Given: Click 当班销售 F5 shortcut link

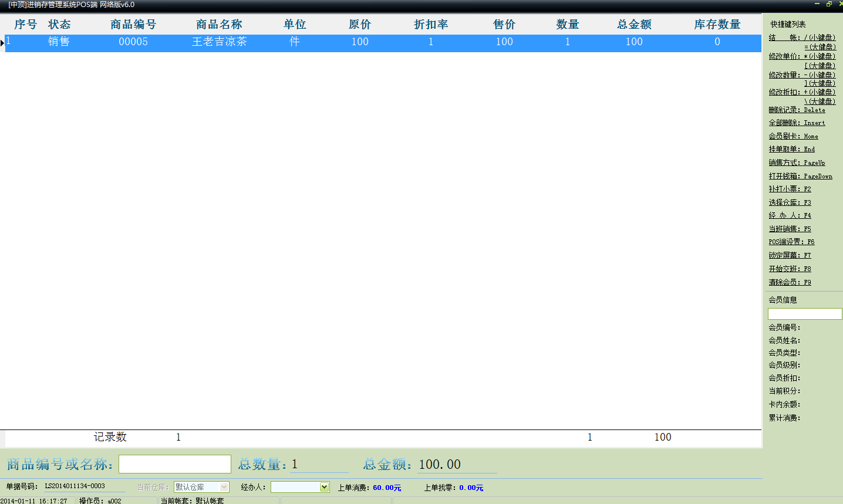Looking at the screenshot, I should tap(790, 229).
